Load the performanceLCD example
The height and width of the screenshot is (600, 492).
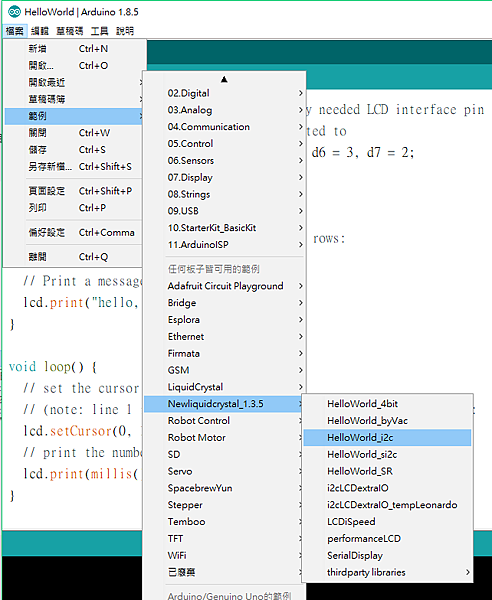point(387,538)
